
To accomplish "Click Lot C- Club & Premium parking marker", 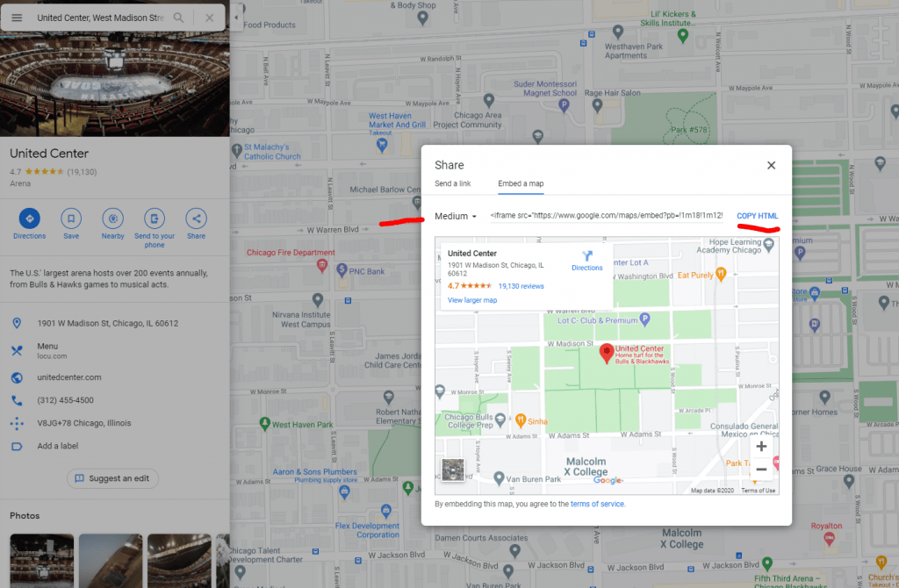I will pos(644,319).
